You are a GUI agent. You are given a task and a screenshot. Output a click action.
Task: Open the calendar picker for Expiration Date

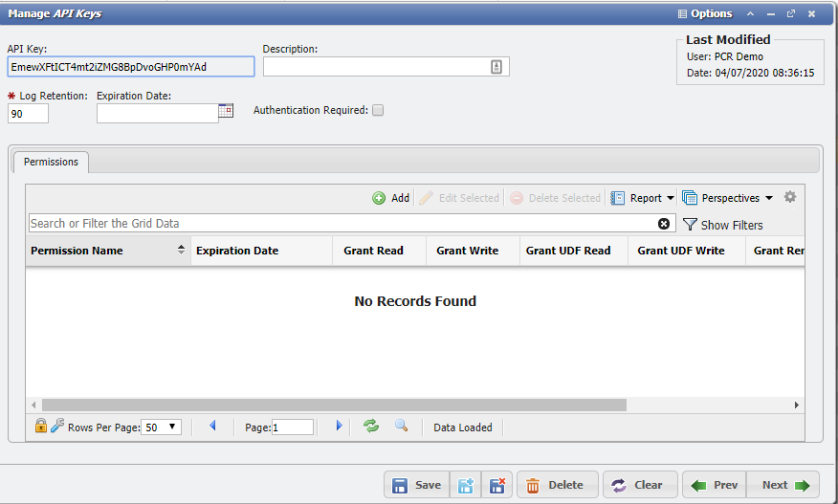(226, 111)
